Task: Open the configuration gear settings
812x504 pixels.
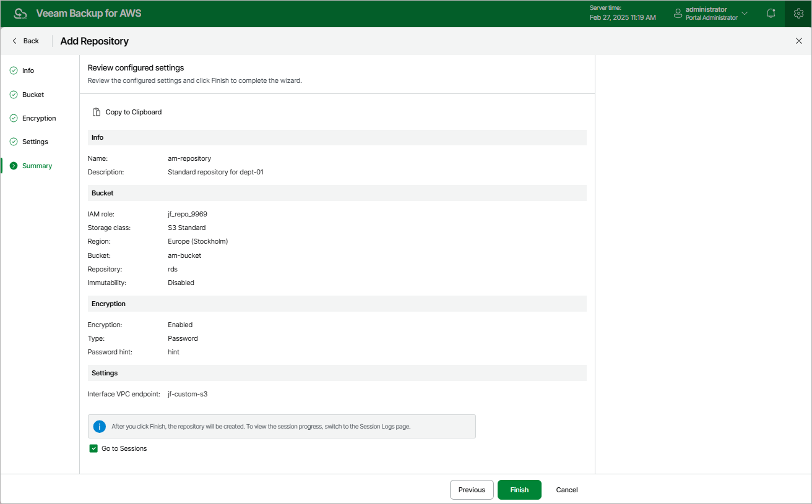Action: pyautogui.click(x=798, y=13)
